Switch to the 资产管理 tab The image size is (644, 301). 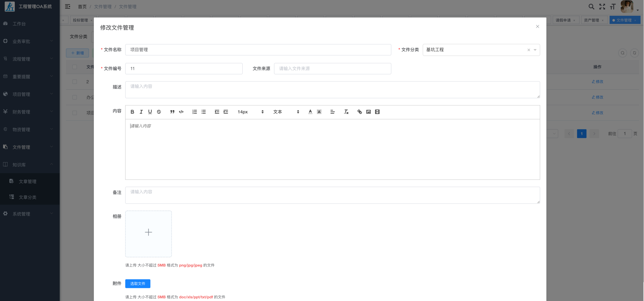pos(591,20)
